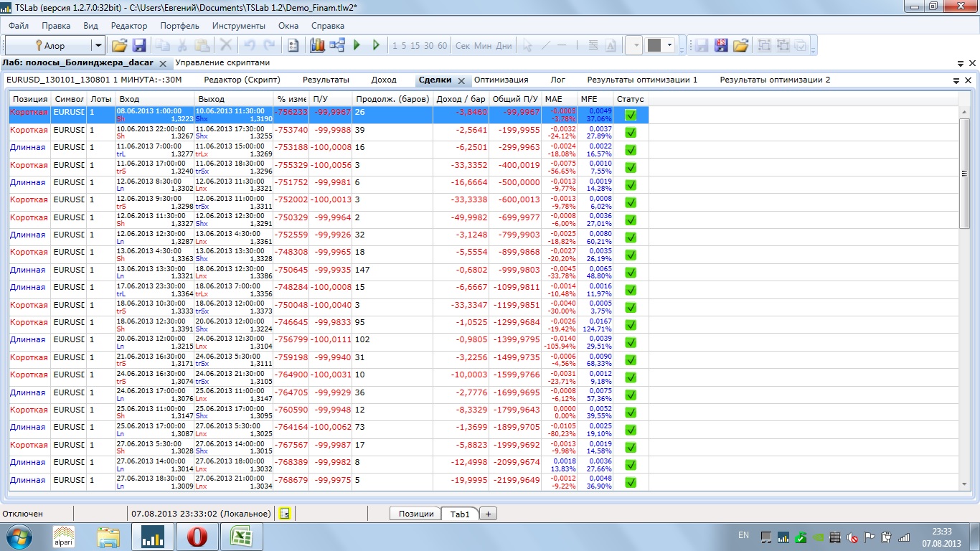The height and width of the screenshot is (551, 980).
Task: Expand the gray color picker dropdown
Action: [x=670, y=45]
